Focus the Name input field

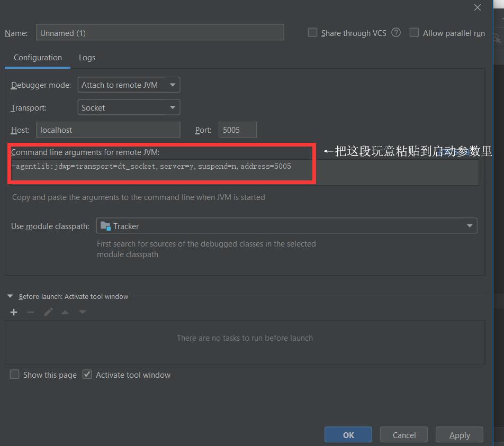(x=160, y=33)
